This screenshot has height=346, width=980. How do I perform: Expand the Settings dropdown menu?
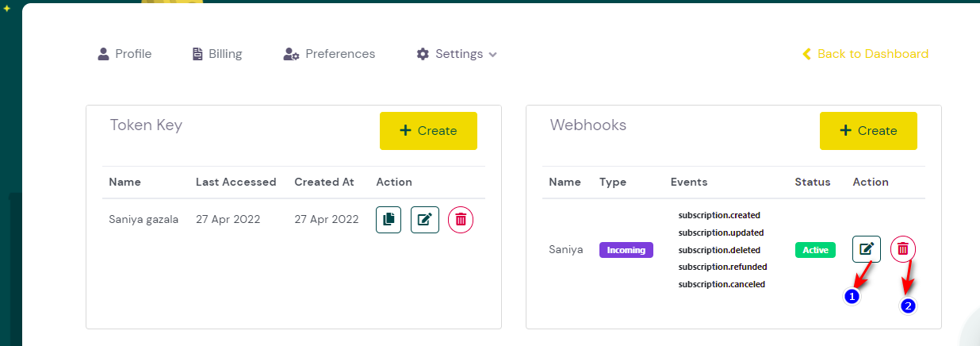click(457, 54)
